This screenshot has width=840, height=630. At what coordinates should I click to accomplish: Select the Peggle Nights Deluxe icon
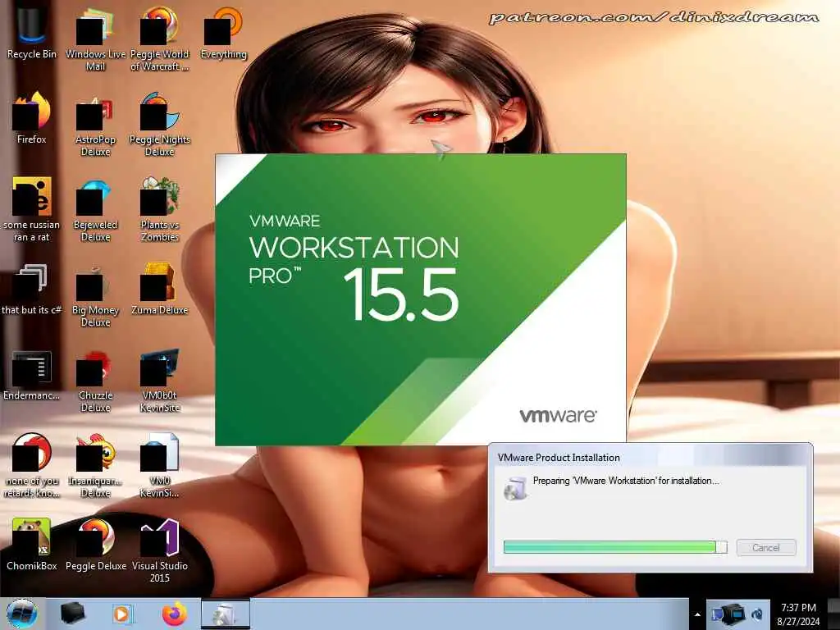pos(160,125)
